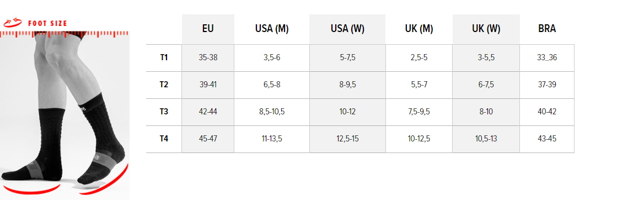Select the USA (M) column header
644x200 pixels.
(271, 29)
